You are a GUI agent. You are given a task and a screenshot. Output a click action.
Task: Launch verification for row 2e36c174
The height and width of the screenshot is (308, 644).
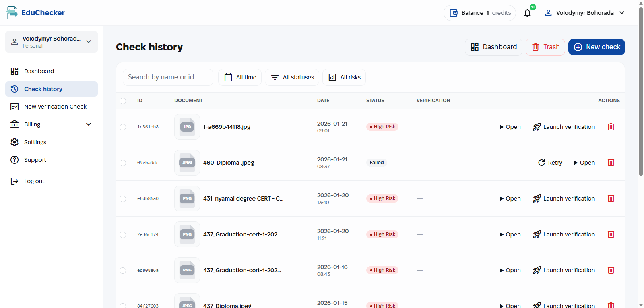[563, 234]
